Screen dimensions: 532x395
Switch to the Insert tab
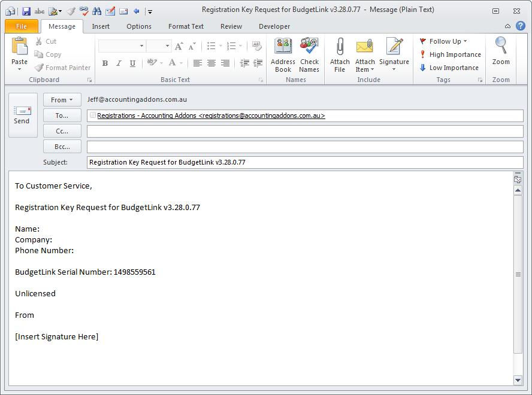point(101,26)
